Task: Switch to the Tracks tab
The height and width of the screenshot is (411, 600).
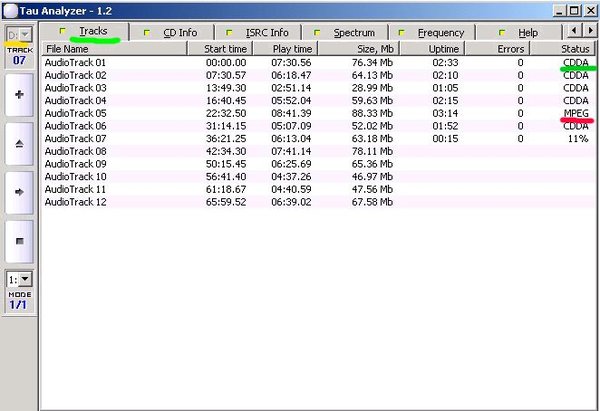Action: coord(85,31)
